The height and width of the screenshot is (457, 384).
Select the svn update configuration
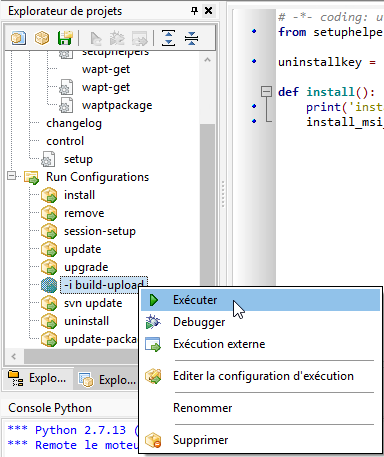point(93,303)
